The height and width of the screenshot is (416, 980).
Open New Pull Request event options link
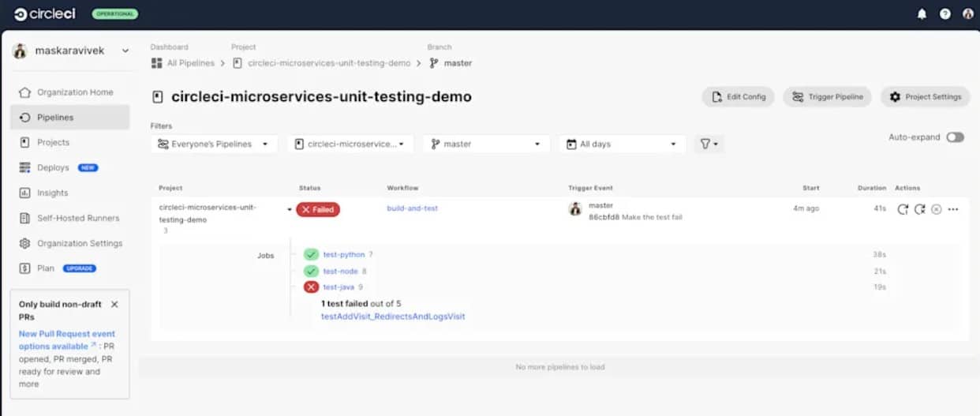pos(67,340)
